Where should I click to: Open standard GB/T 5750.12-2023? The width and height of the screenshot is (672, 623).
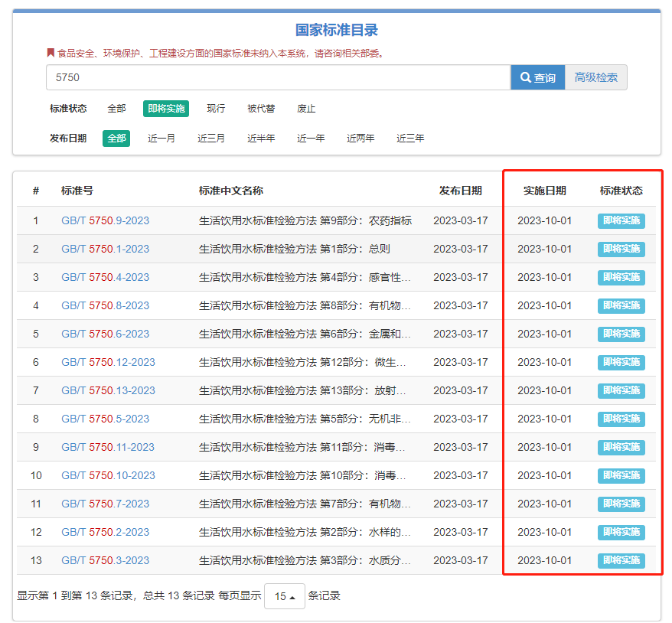[x=109, y=362]
